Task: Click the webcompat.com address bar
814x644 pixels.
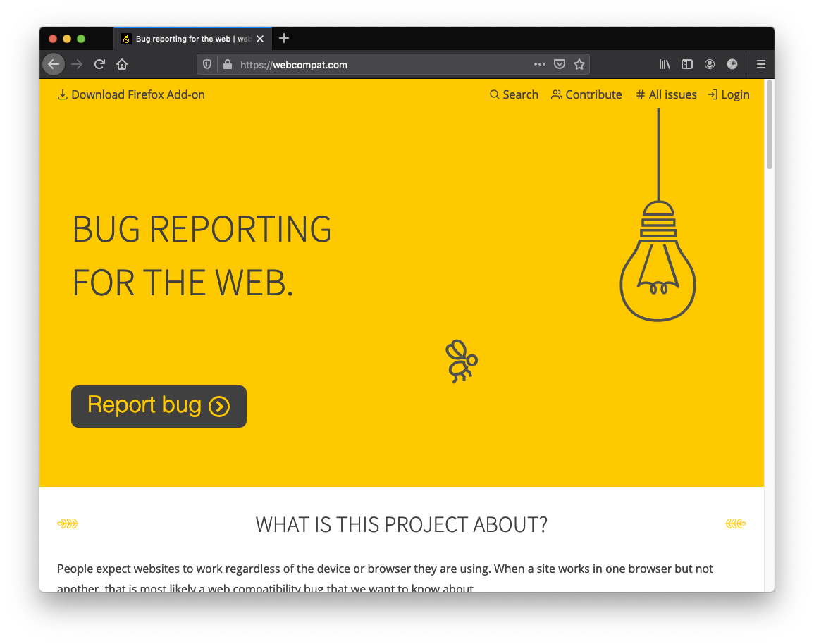Action: point(381,64)
